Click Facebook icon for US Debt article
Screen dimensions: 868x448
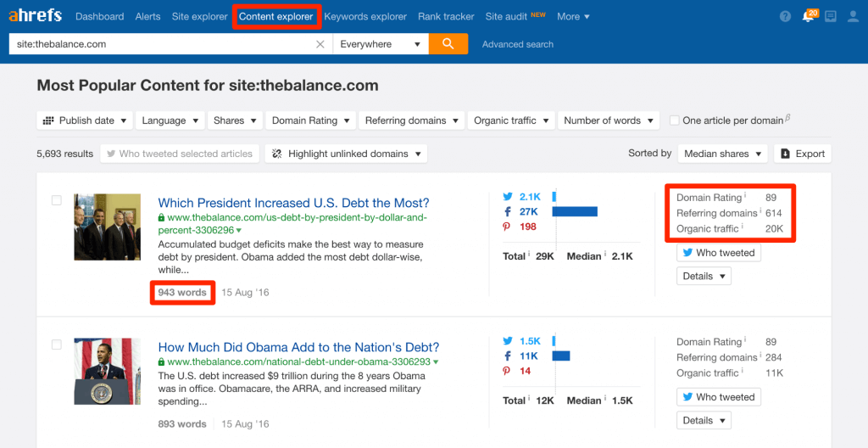coord(508,211)
